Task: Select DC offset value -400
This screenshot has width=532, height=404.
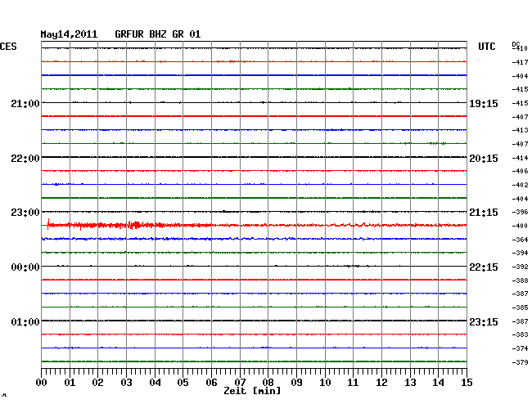Action: (x=520, y=226)
